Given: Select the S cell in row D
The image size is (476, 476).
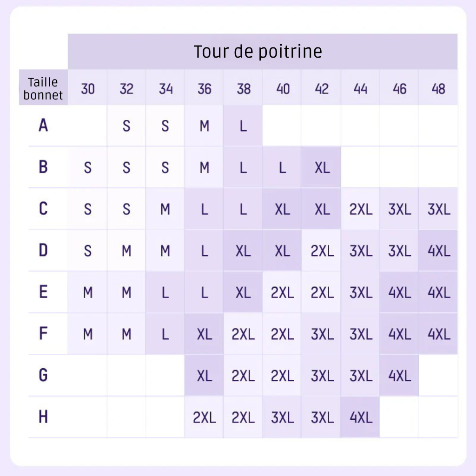Looking at the screenshot, I should click(88, 251).
